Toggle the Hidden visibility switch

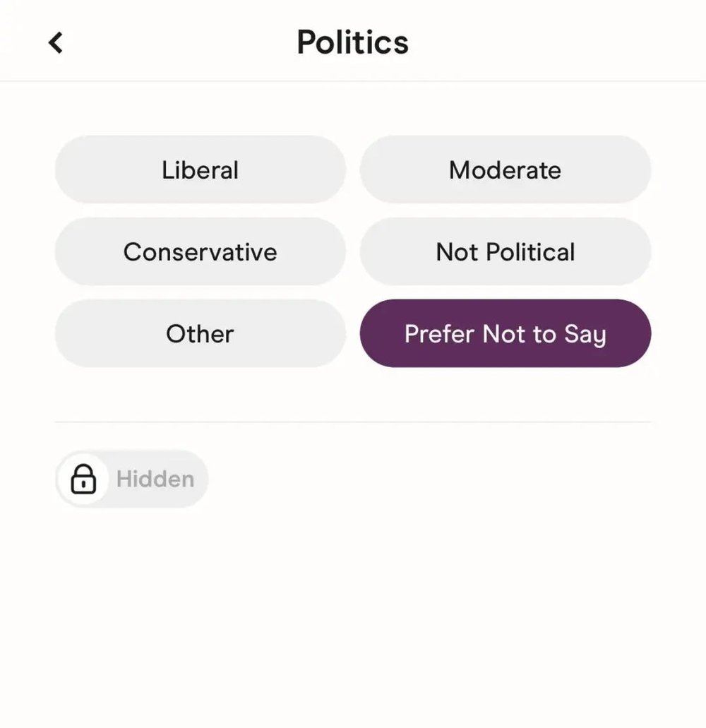click(131, 479)
